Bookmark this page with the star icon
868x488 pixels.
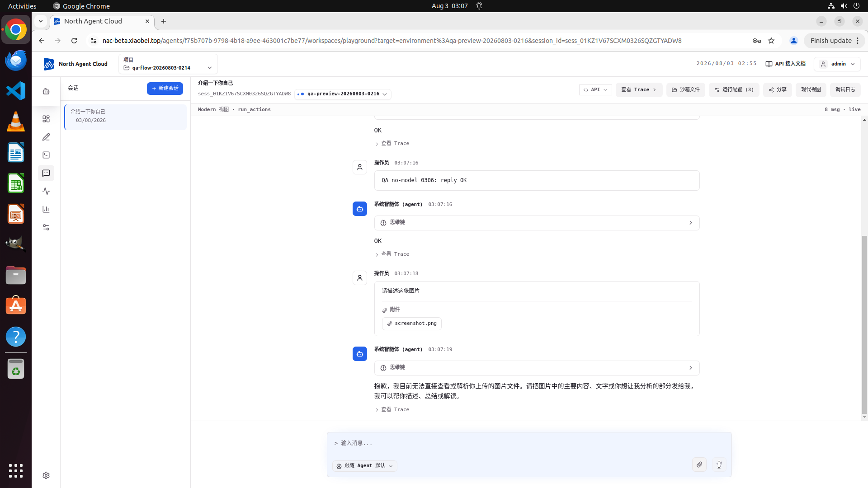coord(771,41)
